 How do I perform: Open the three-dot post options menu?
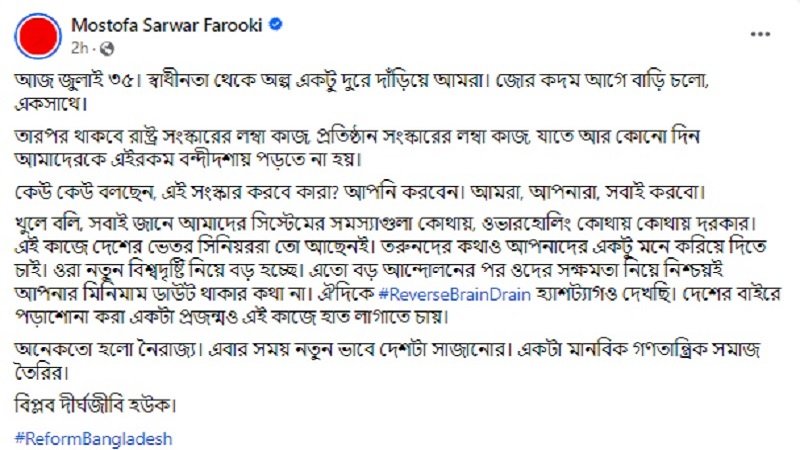tap(760, 34)
